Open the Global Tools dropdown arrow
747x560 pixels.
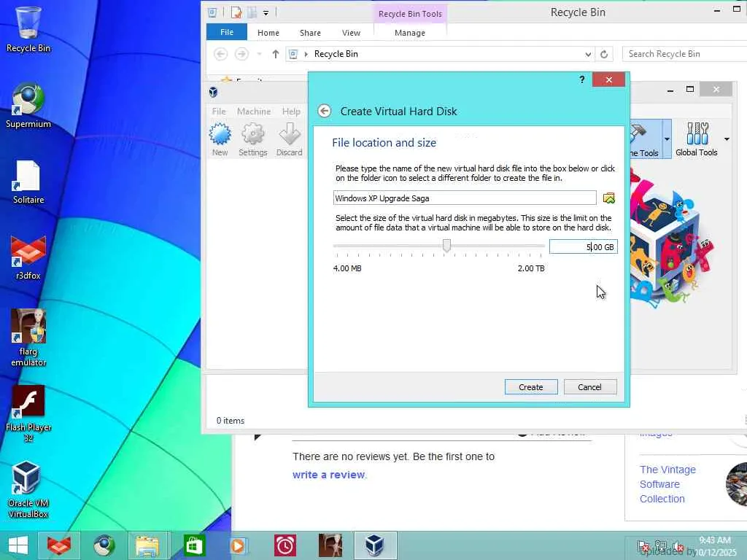(x=727, y=139)
